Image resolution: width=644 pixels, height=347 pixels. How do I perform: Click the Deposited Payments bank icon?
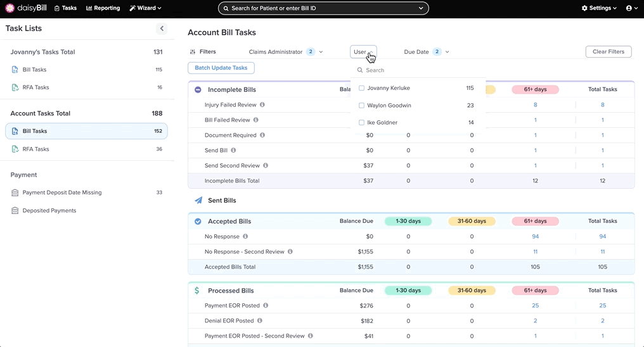(x=15, y=211)
